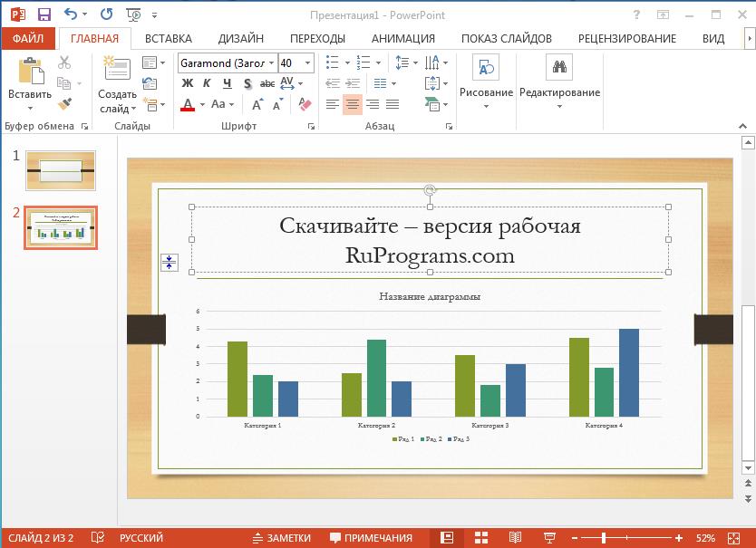This screenshot has width=756, height=548.
Task: Start slideshow from status bar icon
Action: [x=549, y=537]
